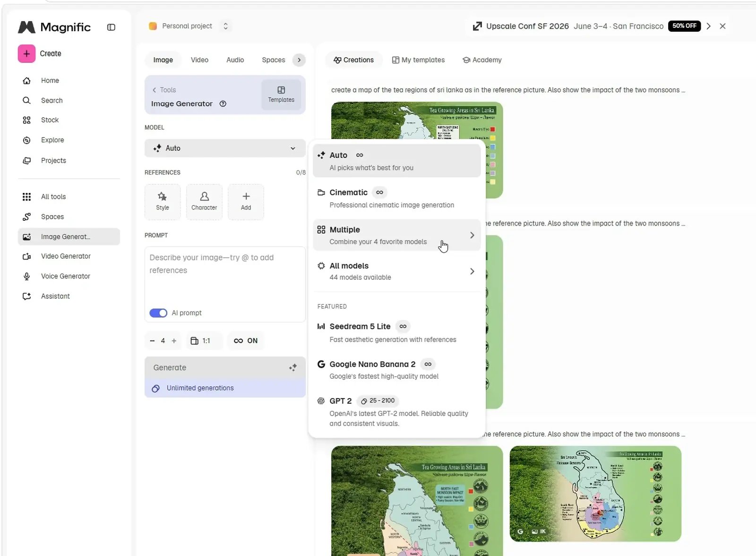
Task: Open the Templates panel button
Action: coord(281,95)
